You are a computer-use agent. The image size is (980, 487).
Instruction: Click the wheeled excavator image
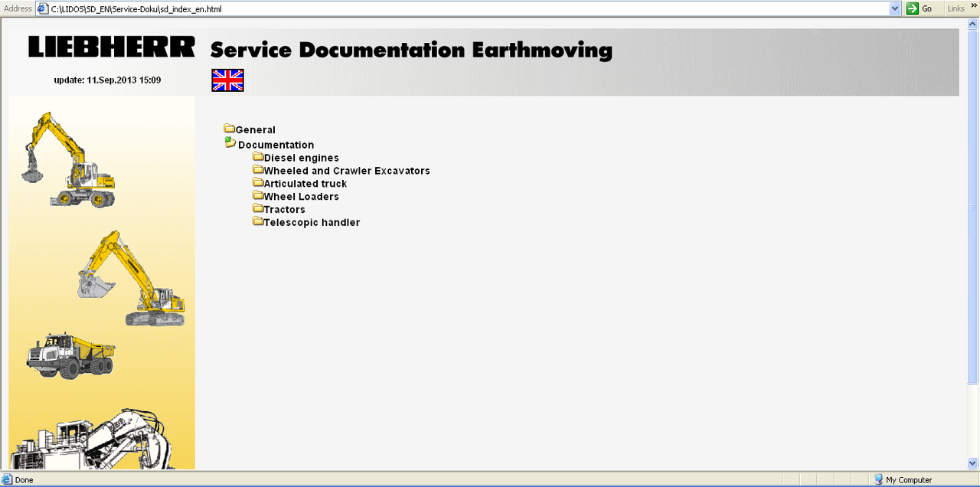coord(69,159)
